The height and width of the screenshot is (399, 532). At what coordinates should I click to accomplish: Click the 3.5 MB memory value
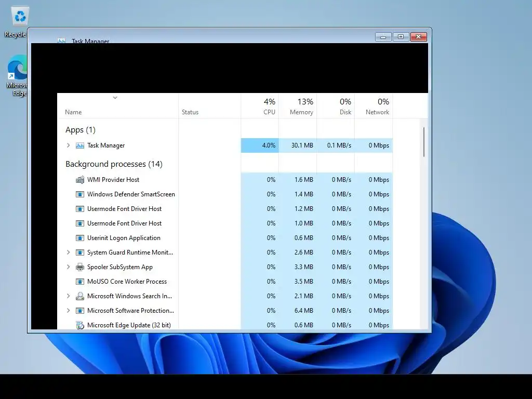303,282
